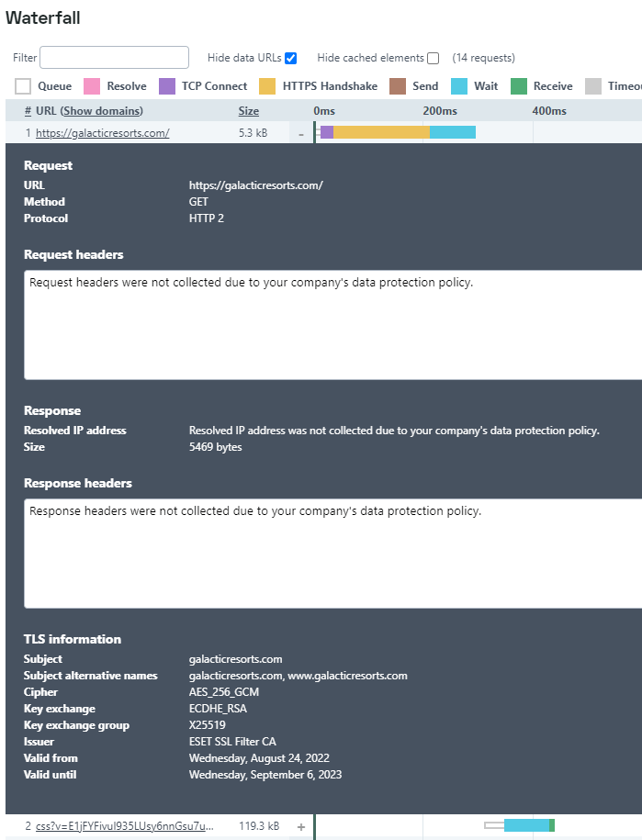Click the pink Resolve legend swatch
The image size is (642, 840).
point(92,86)
